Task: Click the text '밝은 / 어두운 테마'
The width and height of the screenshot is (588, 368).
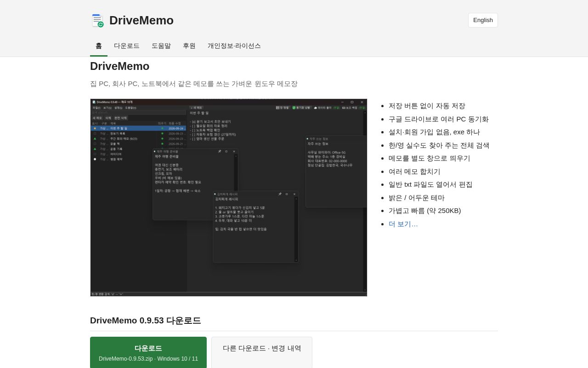Action: 417,198
